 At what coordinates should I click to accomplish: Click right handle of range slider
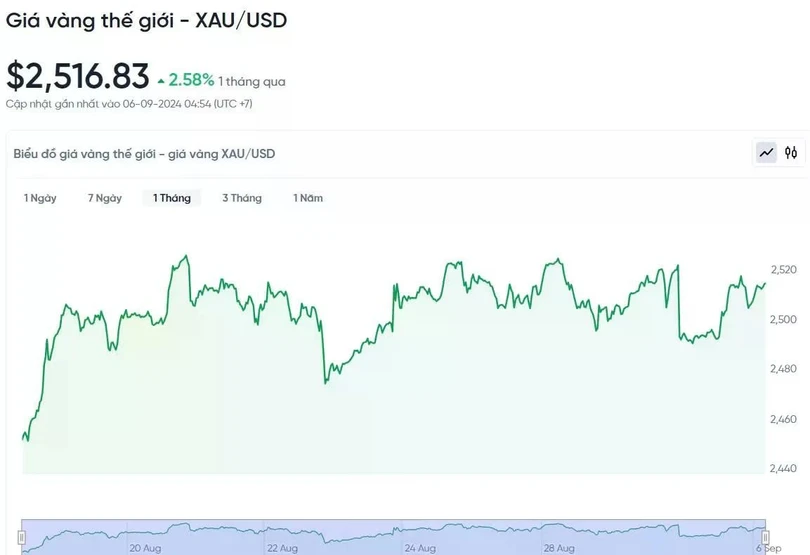click(765, 538)
